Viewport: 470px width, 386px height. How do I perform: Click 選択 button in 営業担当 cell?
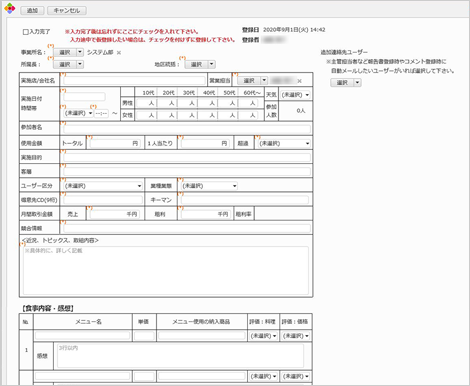coord(249,81)
